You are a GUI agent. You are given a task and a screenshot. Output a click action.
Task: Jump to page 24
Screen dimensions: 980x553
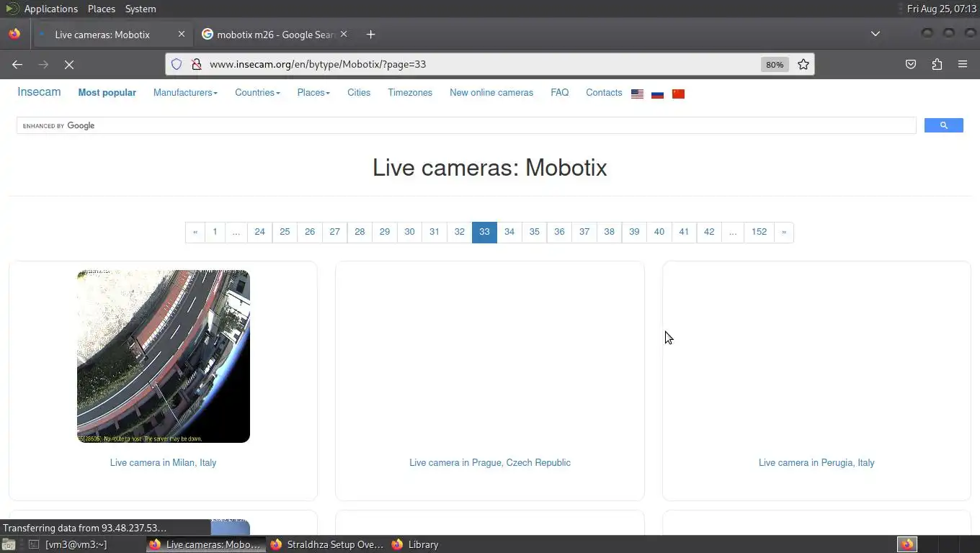(259, 232)
